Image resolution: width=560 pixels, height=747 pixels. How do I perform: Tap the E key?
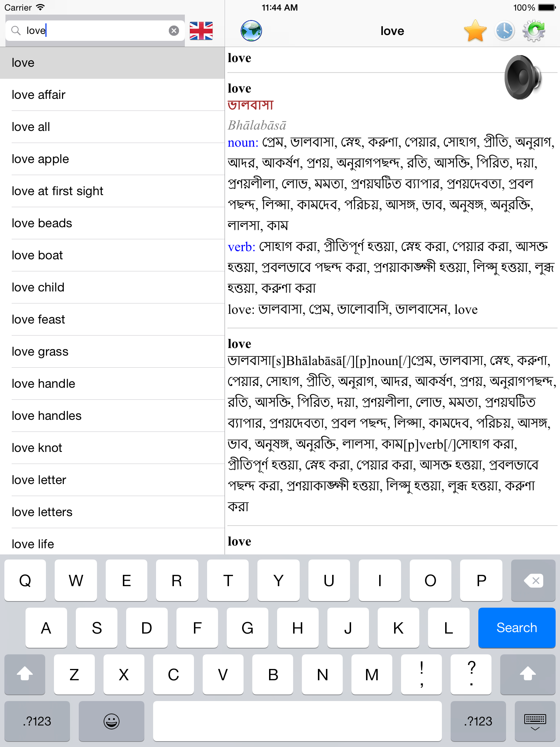point(127,580)
